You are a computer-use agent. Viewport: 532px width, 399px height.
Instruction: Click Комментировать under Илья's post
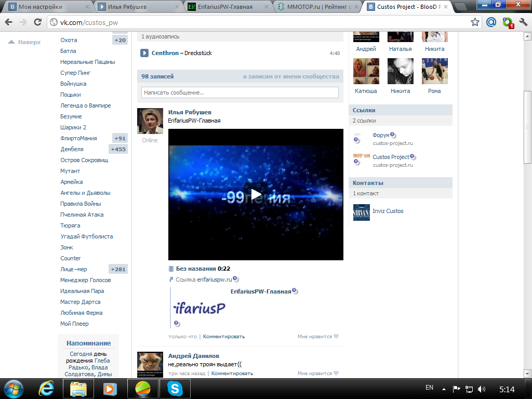click(x=224, y=337)
